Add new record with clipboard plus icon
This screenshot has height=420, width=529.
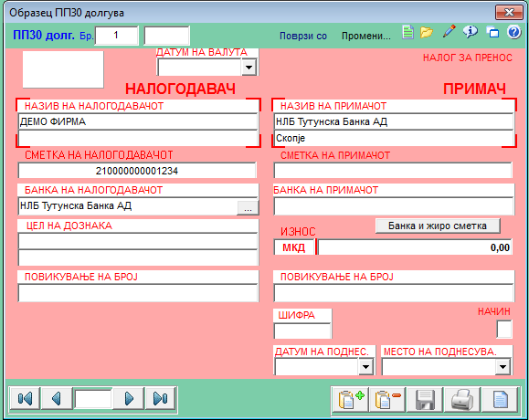351,400
